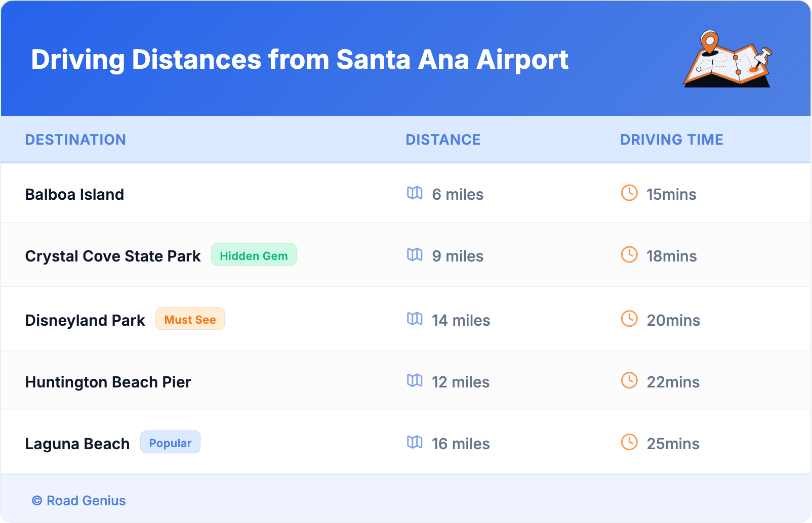Click the map illustration in header
Screen dimensions: 812x523
pyautogui.click(x=727, y=59)
